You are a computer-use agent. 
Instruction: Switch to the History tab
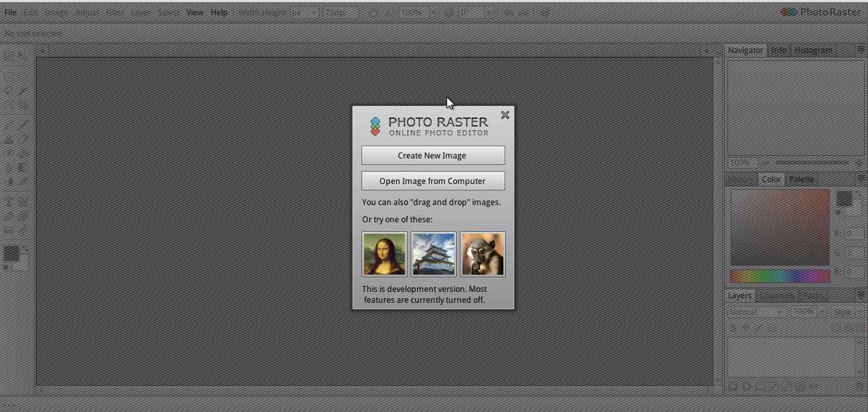[x=741, y=179]
